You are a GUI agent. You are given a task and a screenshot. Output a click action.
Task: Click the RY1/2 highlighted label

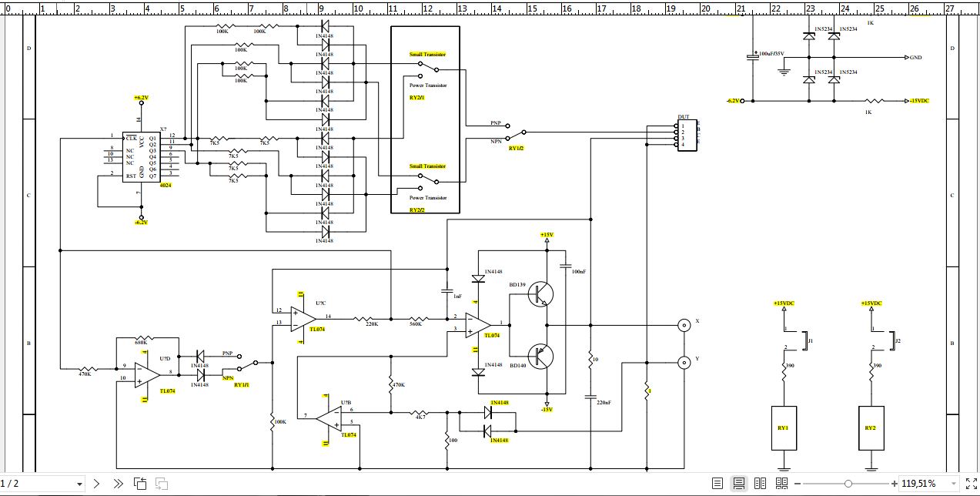click(x=516, y=147)
